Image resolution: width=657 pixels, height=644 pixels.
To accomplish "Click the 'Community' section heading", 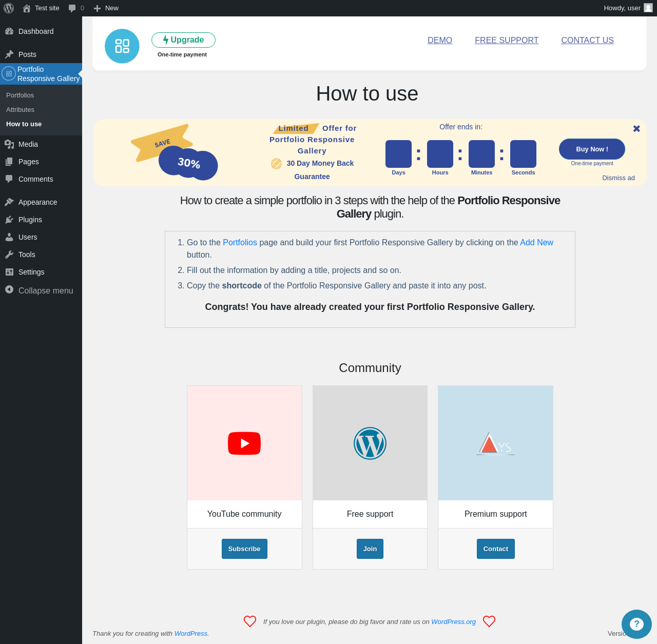I will pos(370,368).
